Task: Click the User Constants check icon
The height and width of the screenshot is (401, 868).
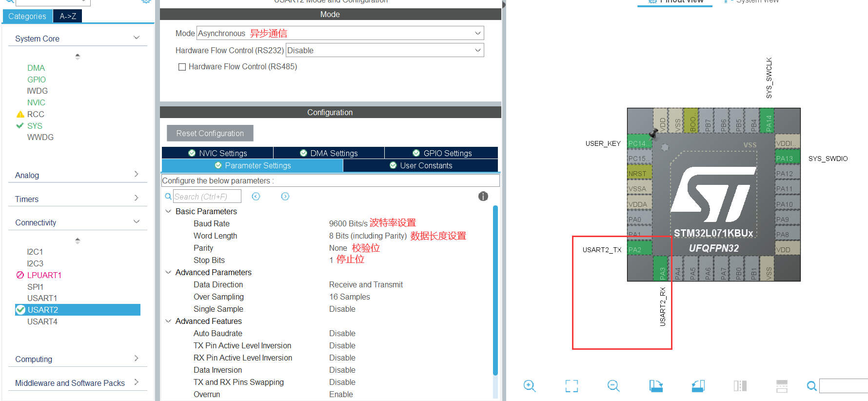Action: tap(393, 165)
